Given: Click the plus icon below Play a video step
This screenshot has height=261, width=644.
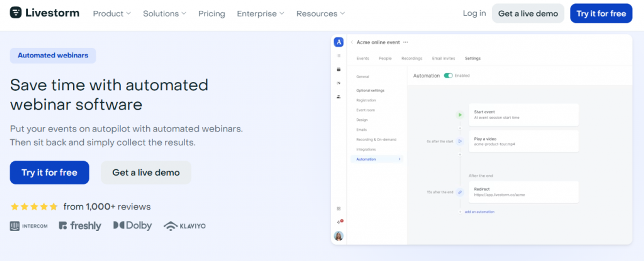Looking at the screenshot, I should pos(460,155).
